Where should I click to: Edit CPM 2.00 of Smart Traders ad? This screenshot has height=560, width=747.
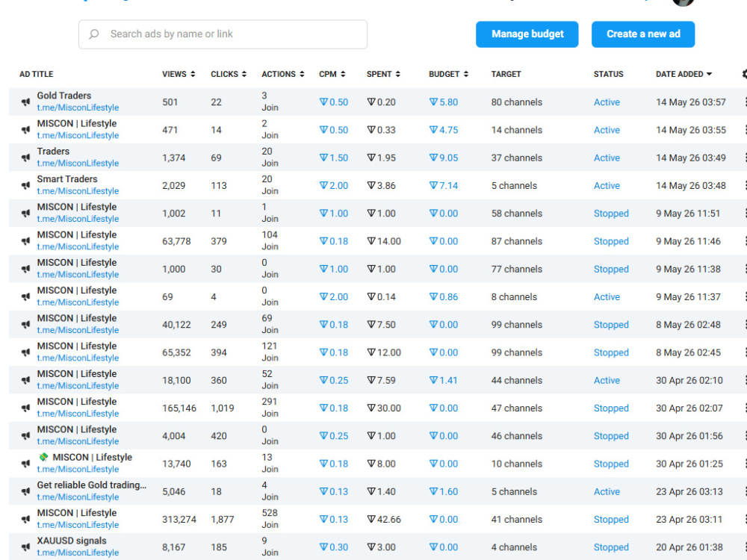pyautogui.click(x=333, y=185)
